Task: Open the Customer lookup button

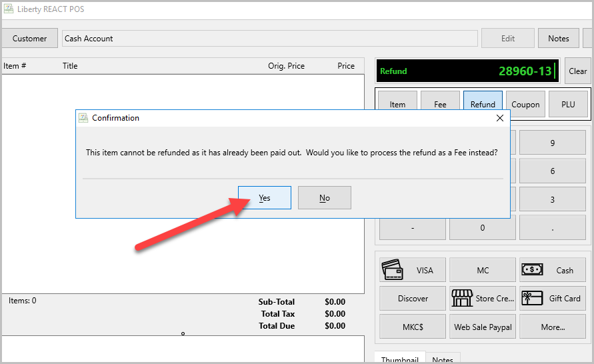Action: click(29, 38)
